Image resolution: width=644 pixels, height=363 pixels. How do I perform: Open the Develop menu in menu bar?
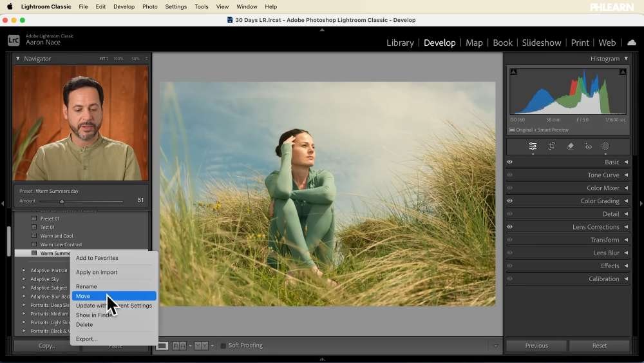(x=124, y=6)
